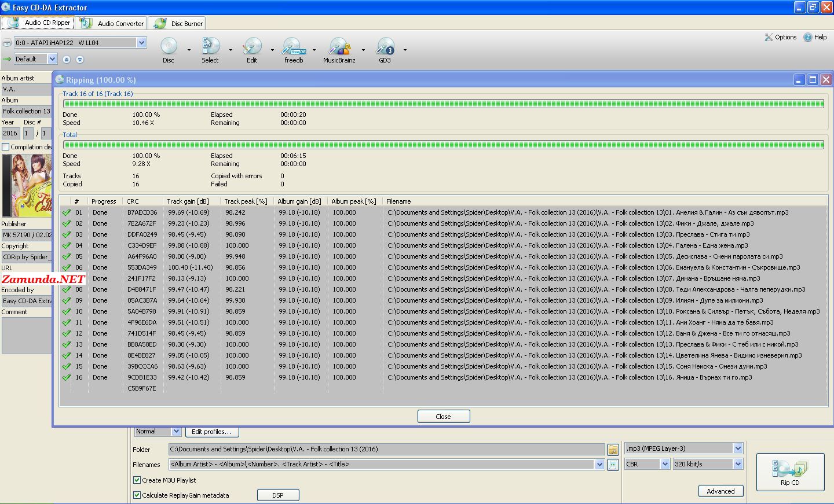This screenshot has width=834, height=504.
Task: Expand the Filenames pattern dropdown
Action: click(599, 465)
